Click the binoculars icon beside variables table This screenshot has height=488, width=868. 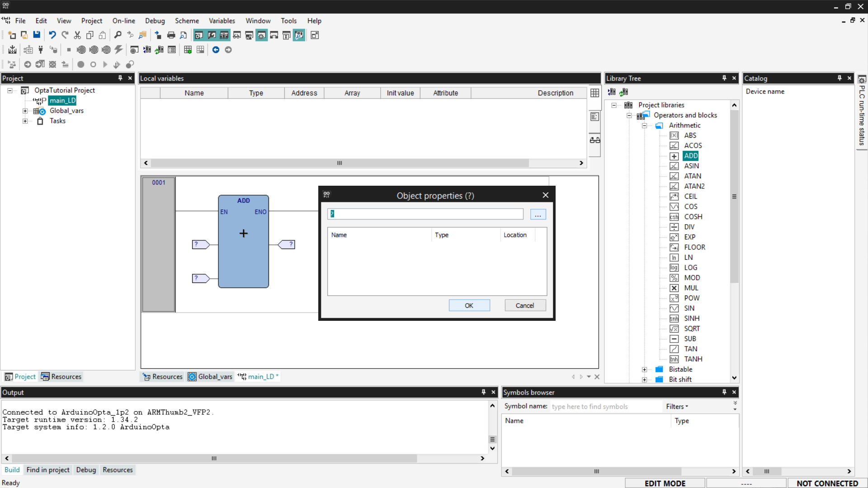click(x=594, y=140)
